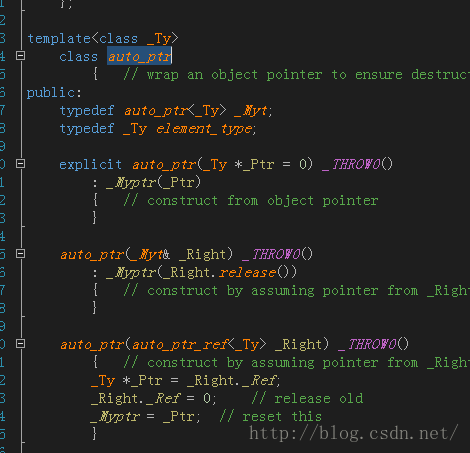Click comment '// reset this'
The width and height of the screenshot is (470, 453).
pyautogui.click(x=271, y=416)
